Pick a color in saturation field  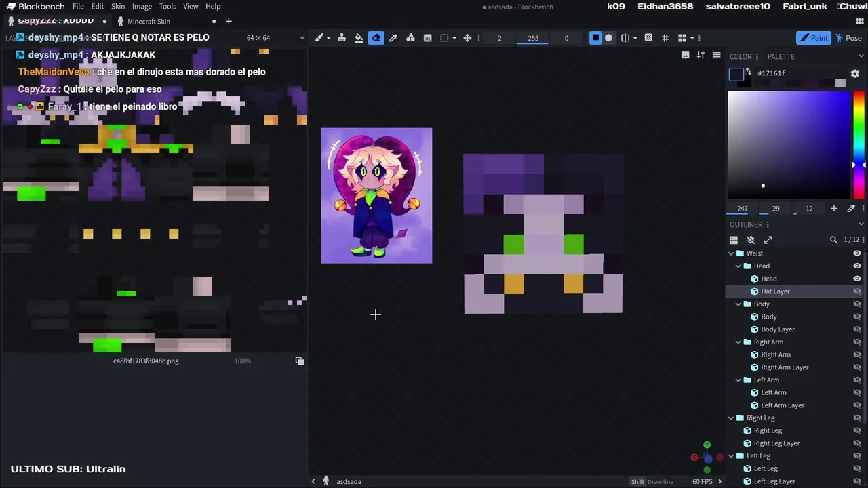pos(789,145)
